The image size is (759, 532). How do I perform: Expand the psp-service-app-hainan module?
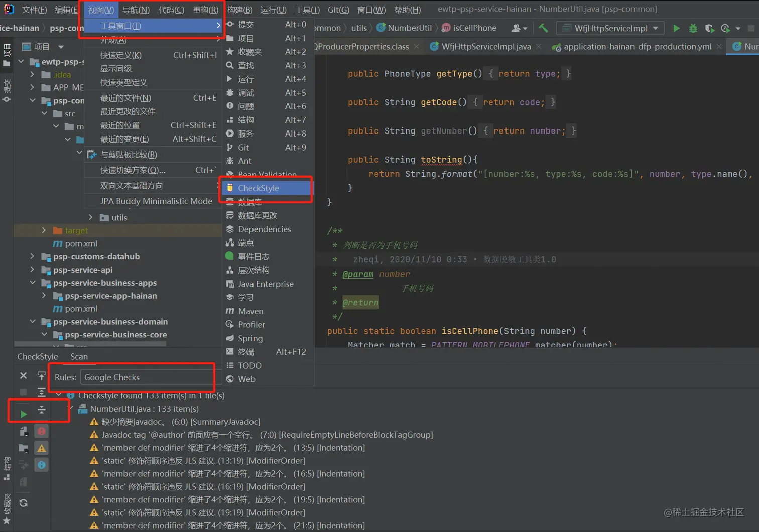pyautogui.click(x=44, y=296)
